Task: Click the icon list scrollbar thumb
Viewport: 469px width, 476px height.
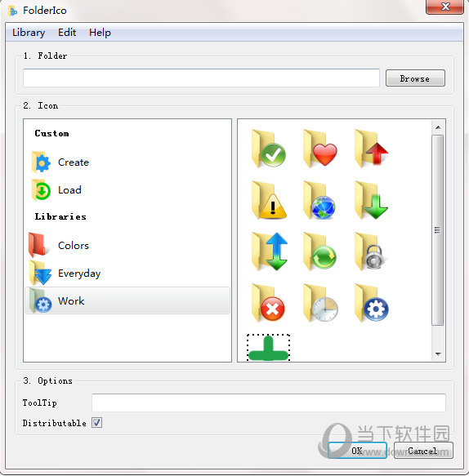Action: pos(438,230)
